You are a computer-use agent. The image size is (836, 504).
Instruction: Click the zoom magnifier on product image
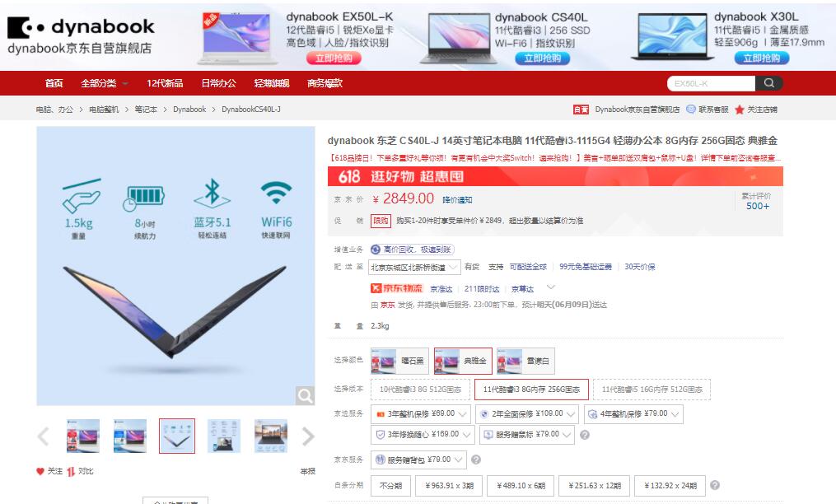305,396
